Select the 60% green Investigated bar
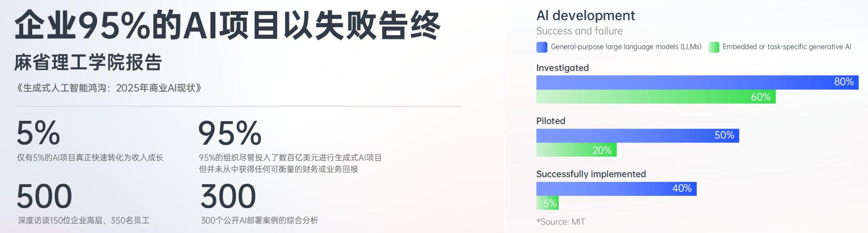The height and width of the screenshot is (233, 868). [x=655, y=97]
